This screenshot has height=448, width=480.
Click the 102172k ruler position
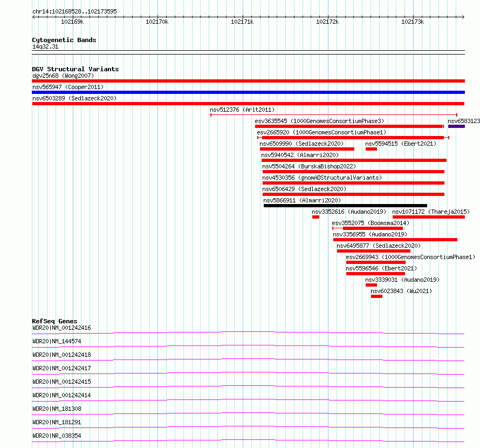click(327, 22)
